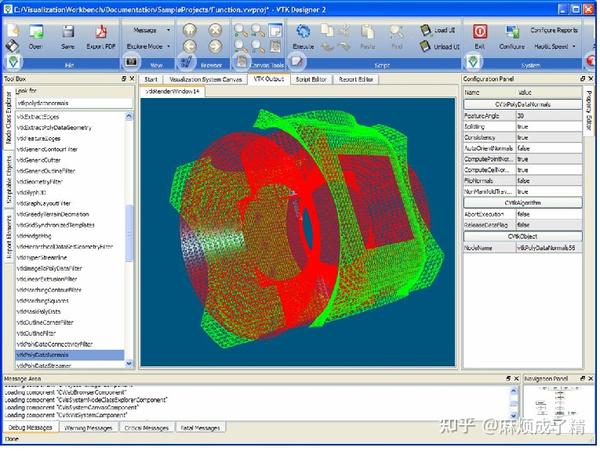Click the CVtkAlgorithm section header button

tap(523, 203)
